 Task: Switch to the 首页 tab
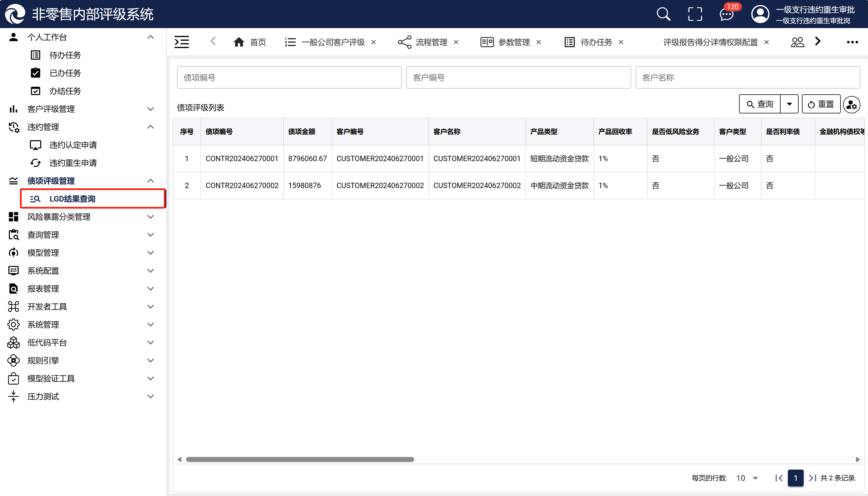pos(250,42)
